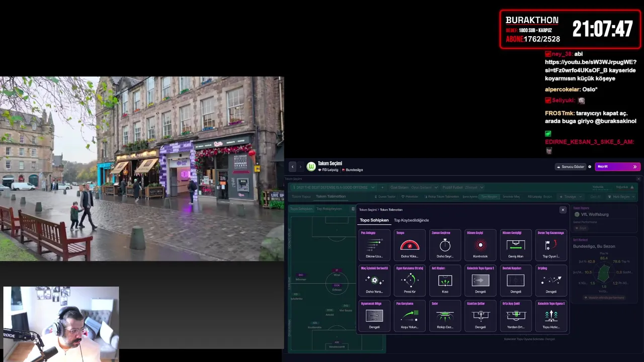Click the Sonucu Göster button
Screen dimensions: 644x362
click(571, 166)
